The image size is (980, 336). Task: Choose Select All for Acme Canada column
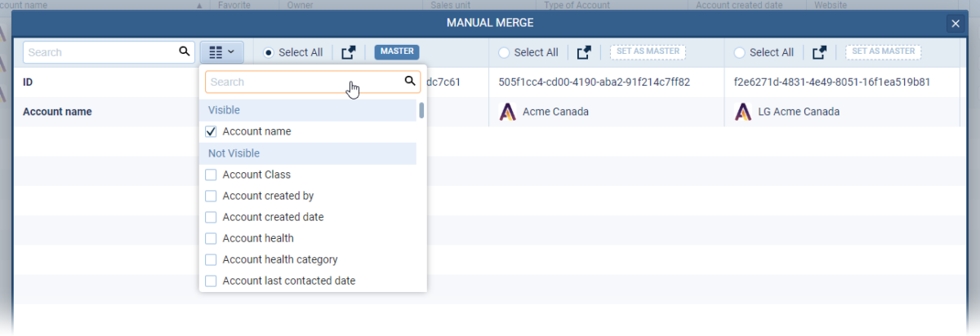[504, 52]
